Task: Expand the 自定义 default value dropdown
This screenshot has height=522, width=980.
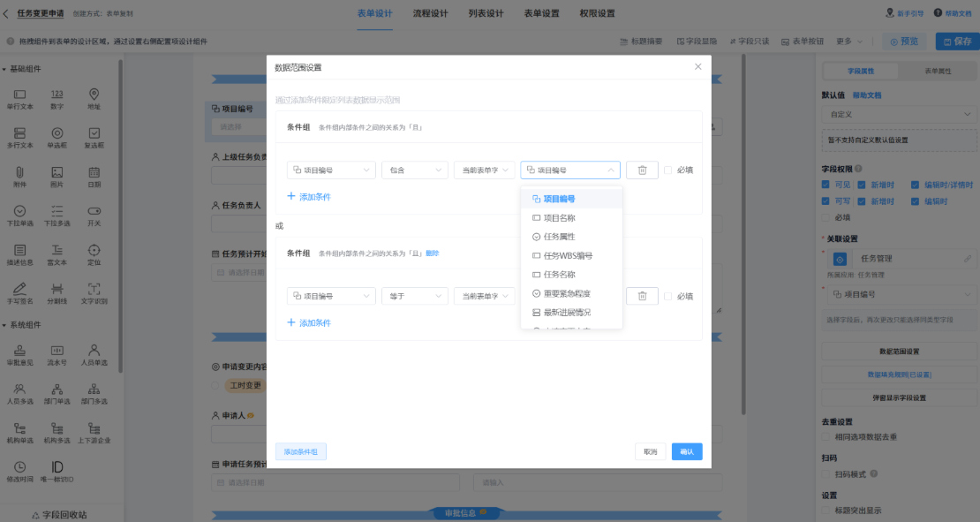Action: [x=899, y=114]
